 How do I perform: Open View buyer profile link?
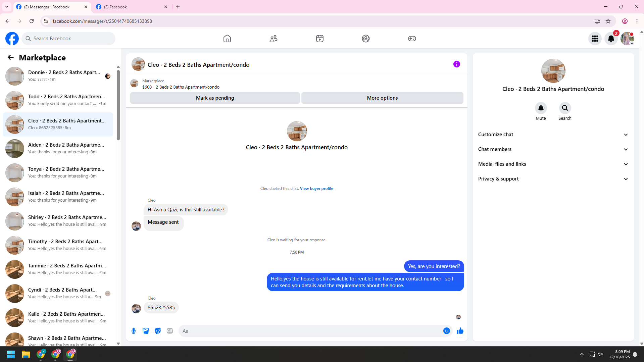click(316, 189)
